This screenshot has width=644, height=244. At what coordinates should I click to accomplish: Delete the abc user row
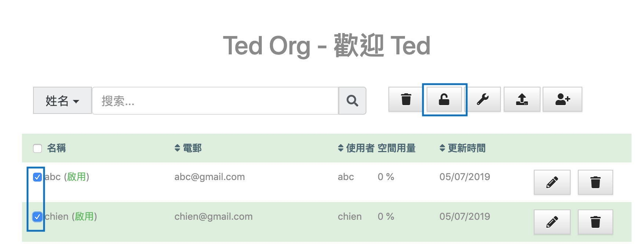(595, 182)
